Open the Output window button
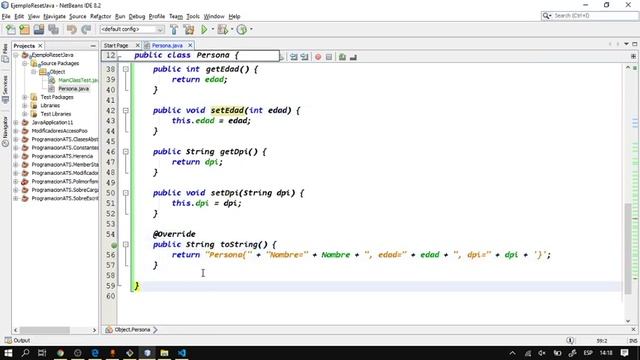Viewport: 640px width, 360px height. pos(17,340)
